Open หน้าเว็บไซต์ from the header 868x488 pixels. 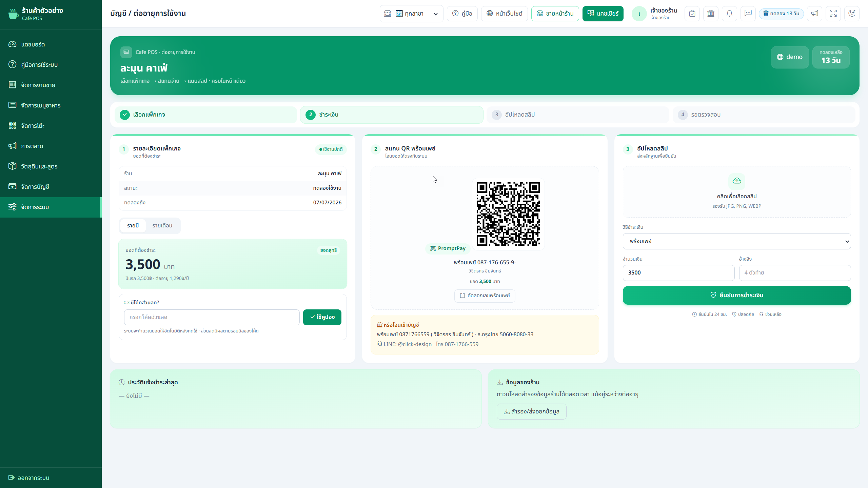tap(504, 14)
